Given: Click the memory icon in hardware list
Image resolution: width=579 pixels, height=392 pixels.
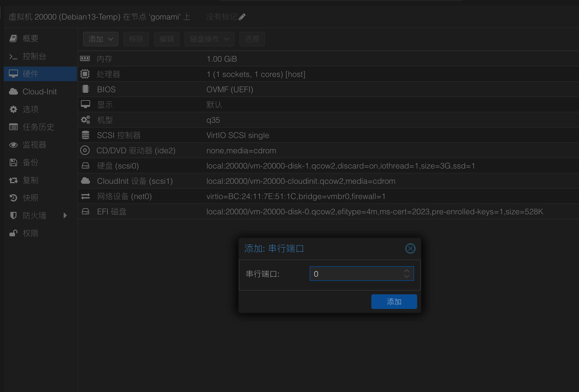Looking at the screenshot, I should click(x=85, y=59).
